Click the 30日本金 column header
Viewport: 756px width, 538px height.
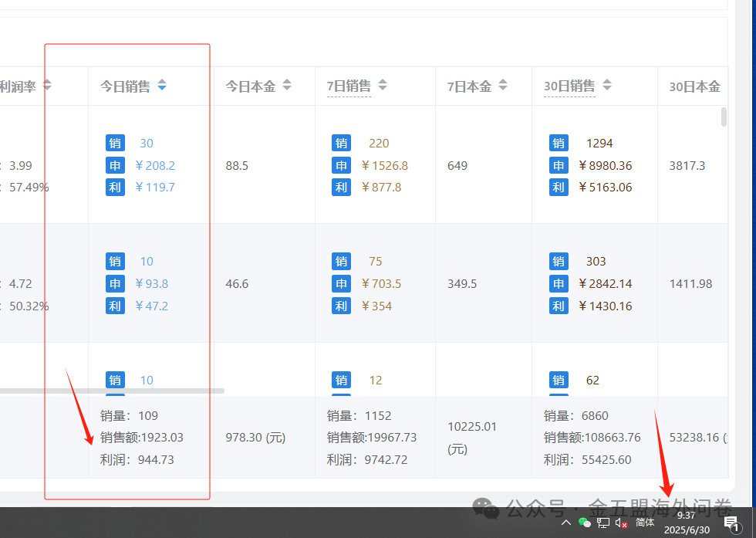(x=695, y=86)
